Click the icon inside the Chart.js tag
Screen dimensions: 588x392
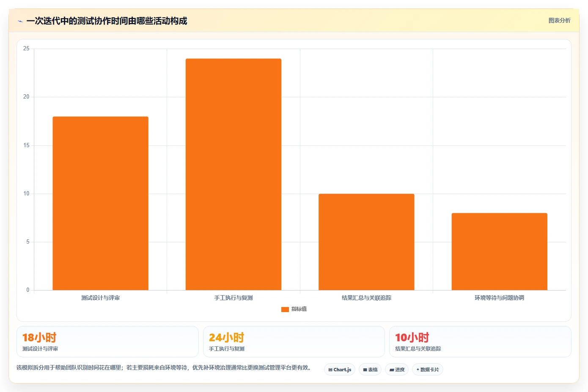pyautogui.click(x=330, y=370)
